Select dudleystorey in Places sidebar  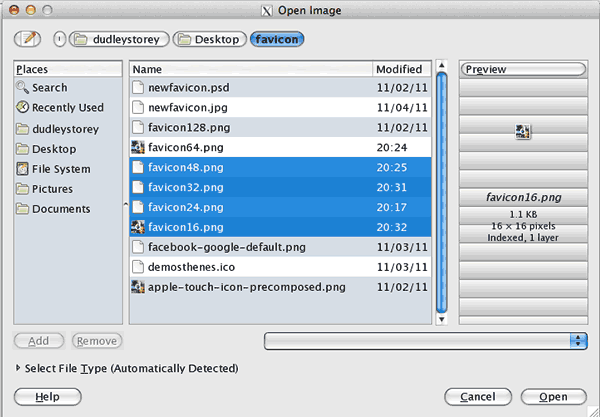68,129
